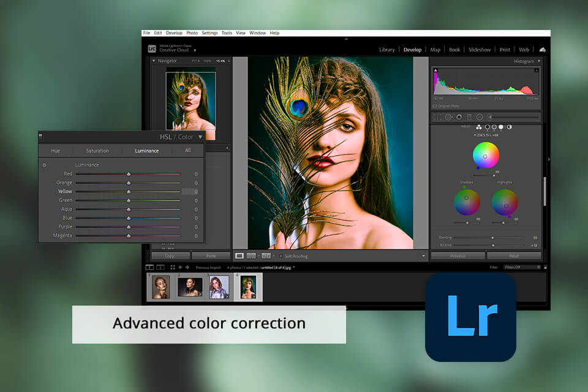Switch color grading to Highlights view

500,127
